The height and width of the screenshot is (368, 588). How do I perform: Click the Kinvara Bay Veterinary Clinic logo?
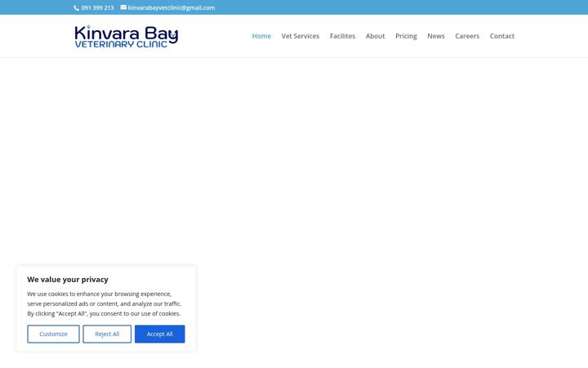[x=127, y=37]
